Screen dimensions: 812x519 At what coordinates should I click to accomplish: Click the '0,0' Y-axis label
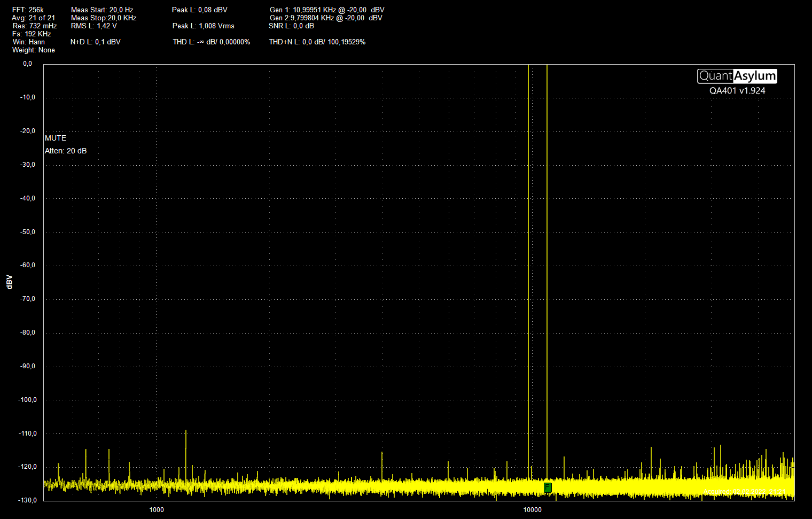point(27,64)
